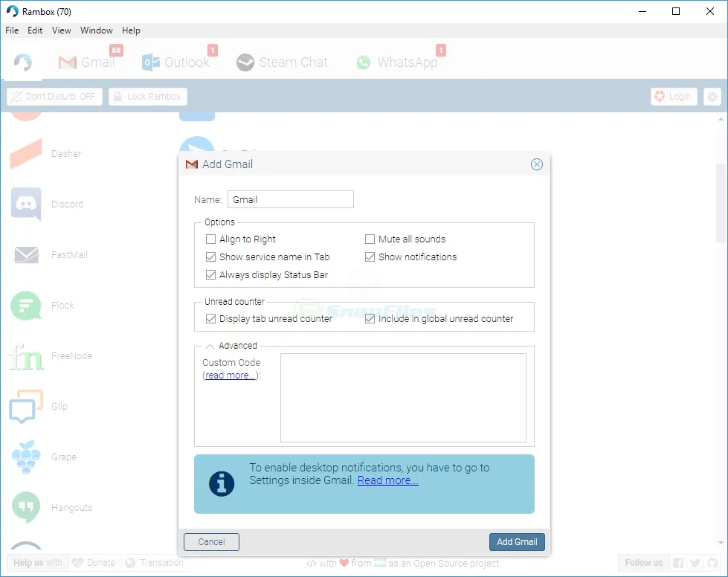
Task: Click the Discord service icon
Action: [x=26, y=204]
